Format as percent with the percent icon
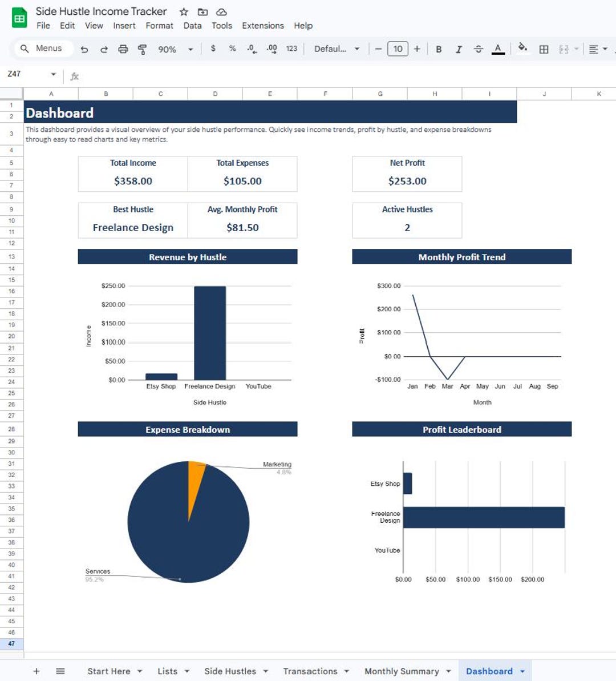This screenshot has width=616, height=681. tap(233, 49)
